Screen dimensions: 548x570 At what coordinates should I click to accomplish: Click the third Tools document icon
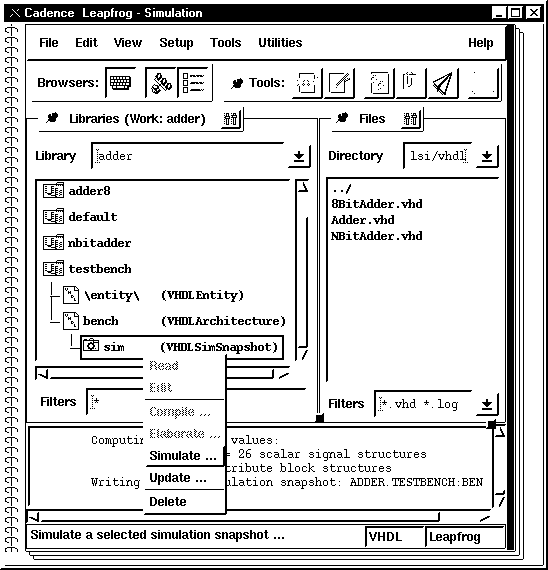(379, 83)
